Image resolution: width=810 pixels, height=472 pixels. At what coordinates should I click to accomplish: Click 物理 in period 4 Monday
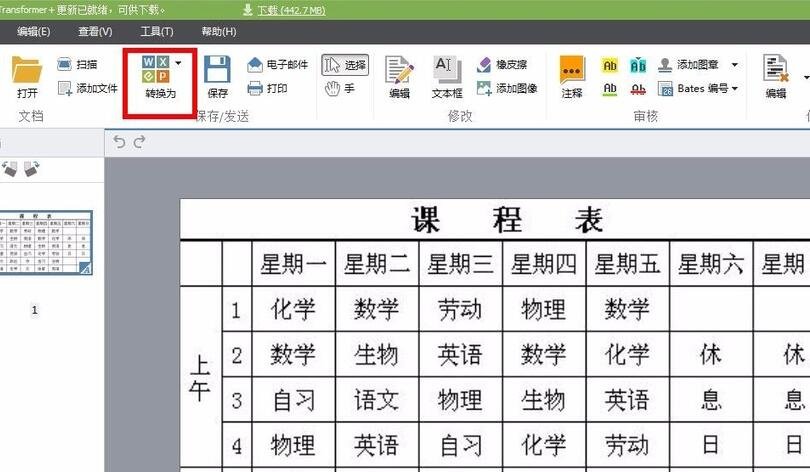click(x=293, y=445)
